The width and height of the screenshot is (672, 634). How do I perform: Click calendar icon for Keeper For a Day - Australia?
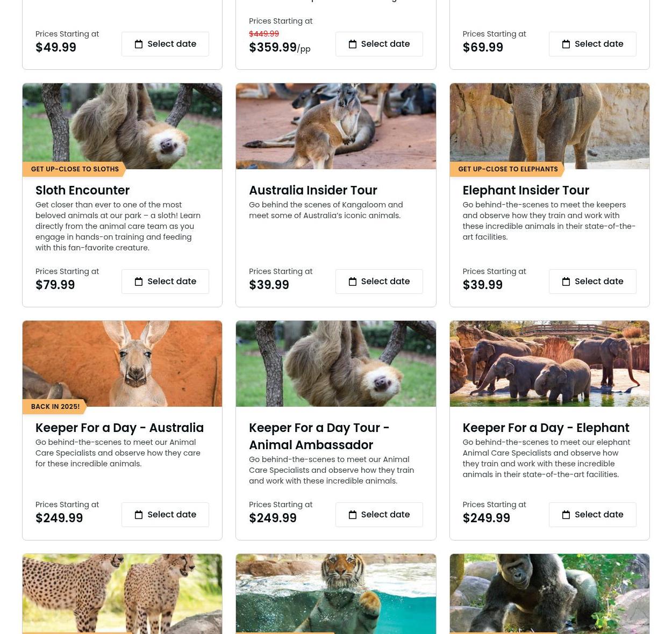139,515
